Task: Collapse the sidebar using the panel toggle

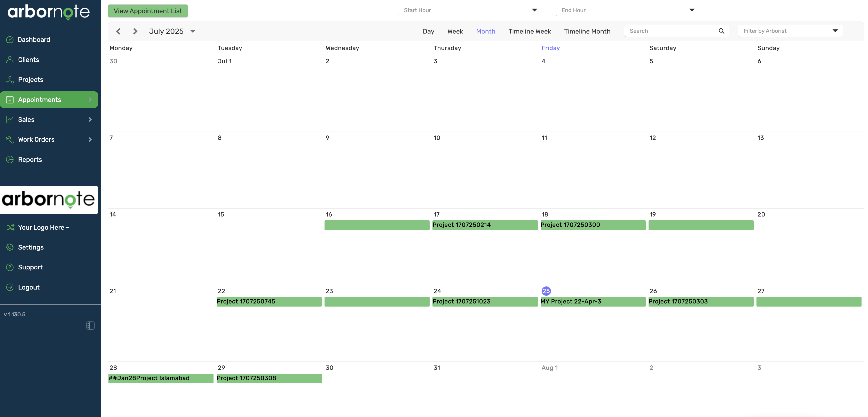Action: coord(90,325)
